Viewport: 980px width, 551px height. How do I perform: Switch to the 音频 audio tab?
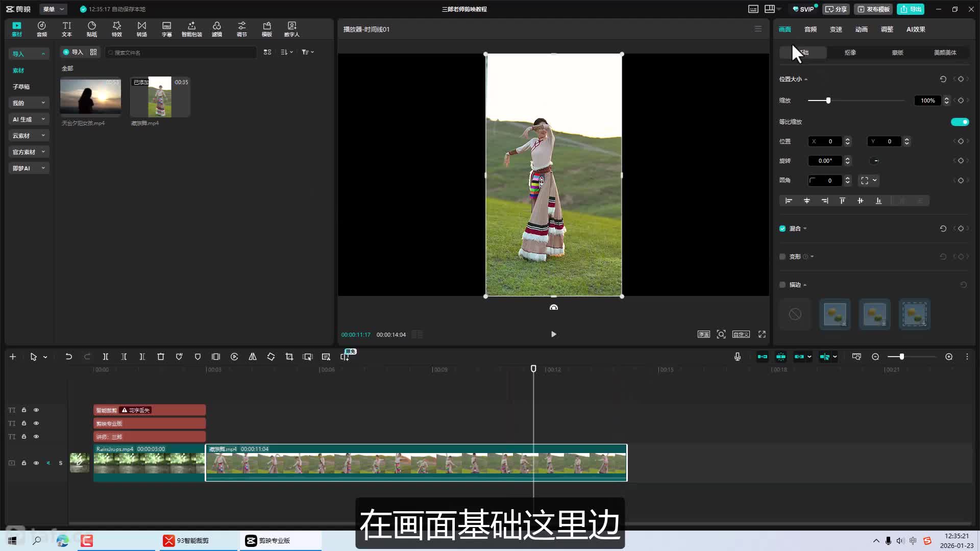(810, 29)
